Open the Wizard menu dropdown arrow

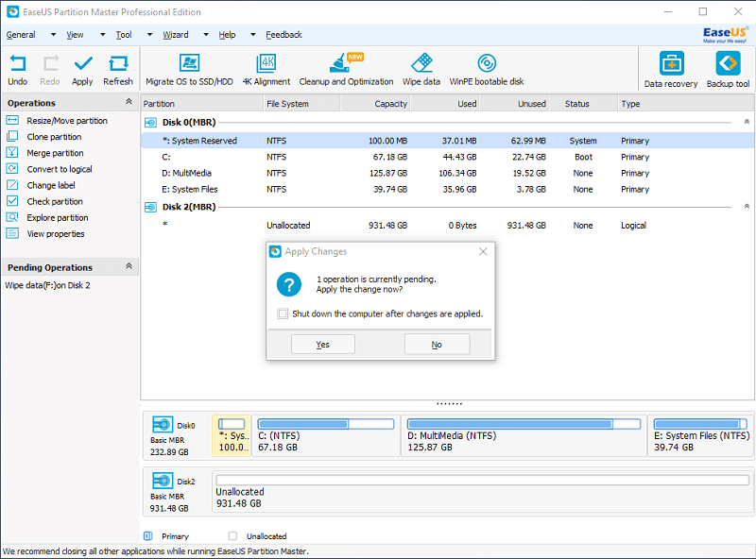tap(206, 35)
